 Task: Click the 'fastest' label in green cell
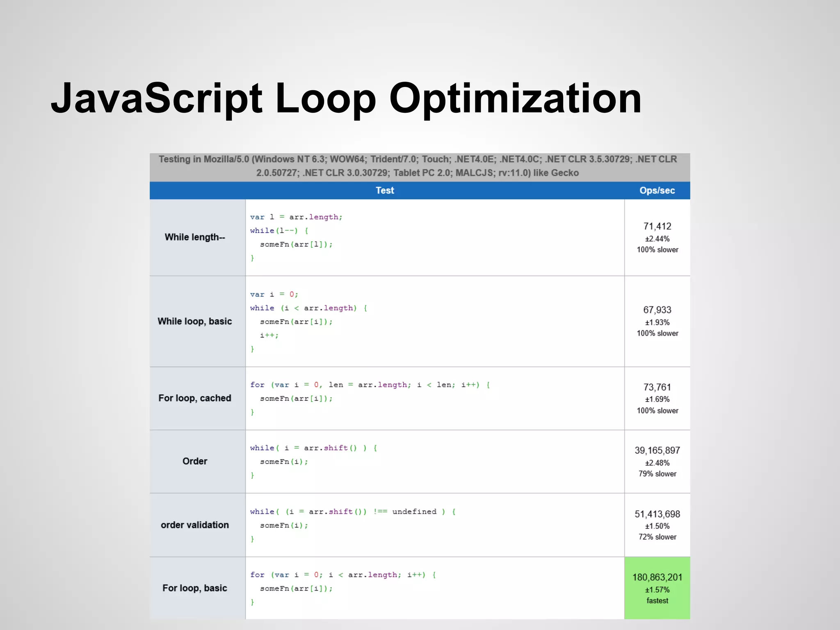point(657,600)
